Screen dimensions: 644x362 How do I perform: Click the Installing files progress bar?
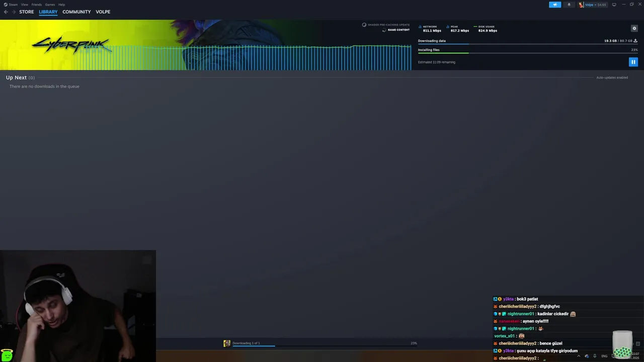pos(528,53)
